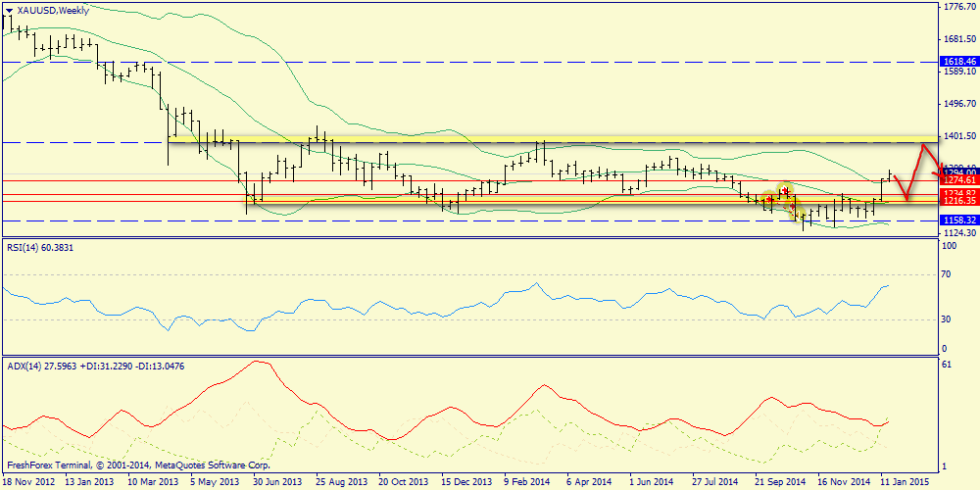Screen dimensions: 980x490
Task: Click the 1 Jun 2014 date label
Action: (x=651, y=482)
